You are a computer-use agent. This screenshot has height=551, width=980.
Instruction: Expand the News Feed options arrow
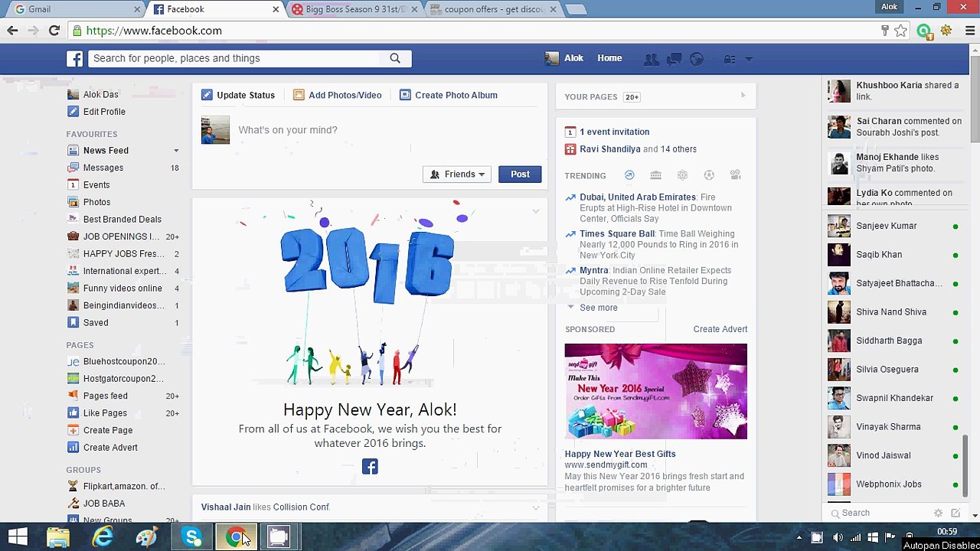click(176, 151)
